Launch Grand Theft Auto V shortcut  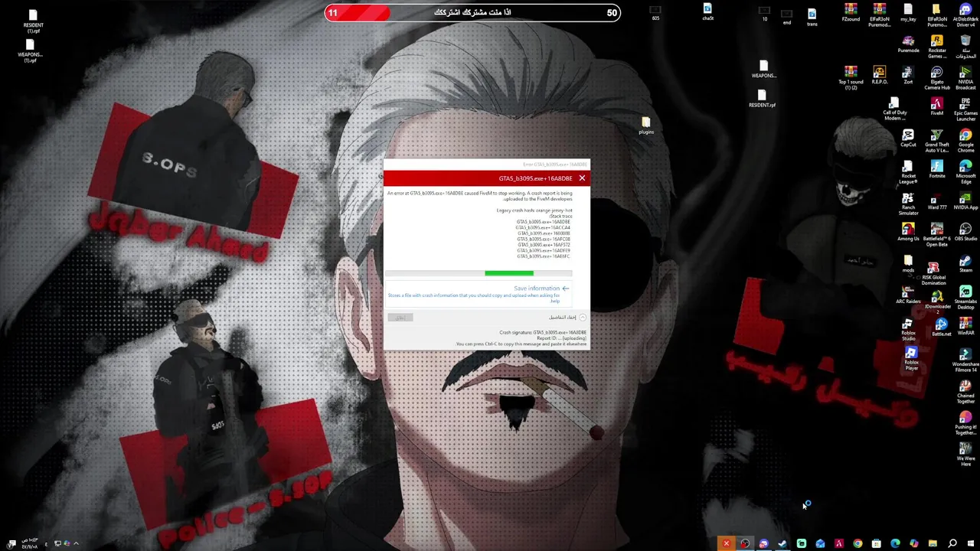pyautogui.click(x=937, y=141)
